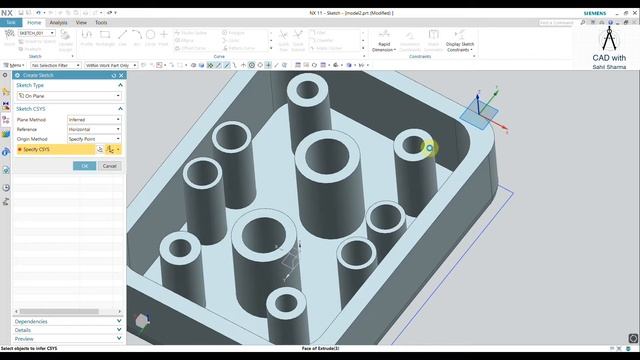Select the Profile curve tool
This screenshot has height=360, width=640.
point(86,38)
